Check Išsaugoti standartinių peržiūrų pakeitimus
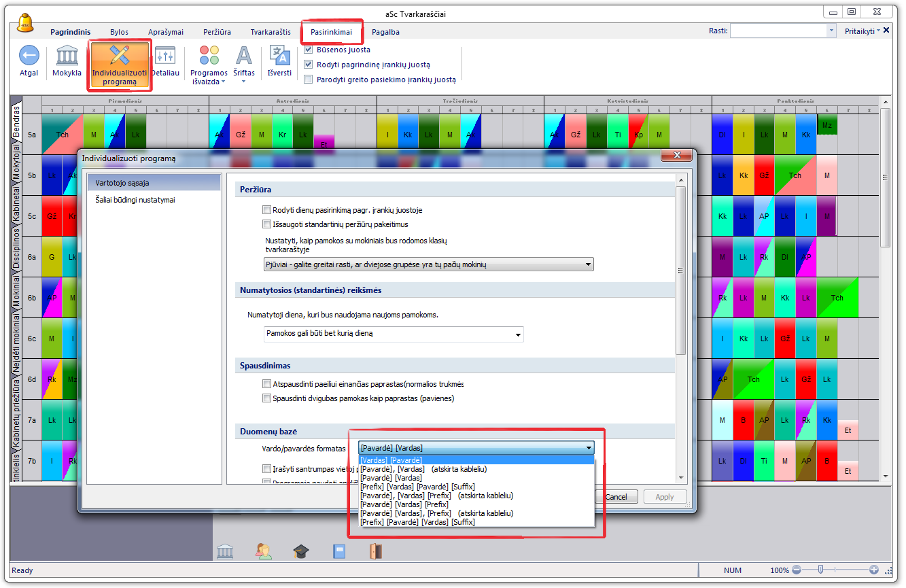This screenshot has width=906, height=588. (x=266, y=224)
